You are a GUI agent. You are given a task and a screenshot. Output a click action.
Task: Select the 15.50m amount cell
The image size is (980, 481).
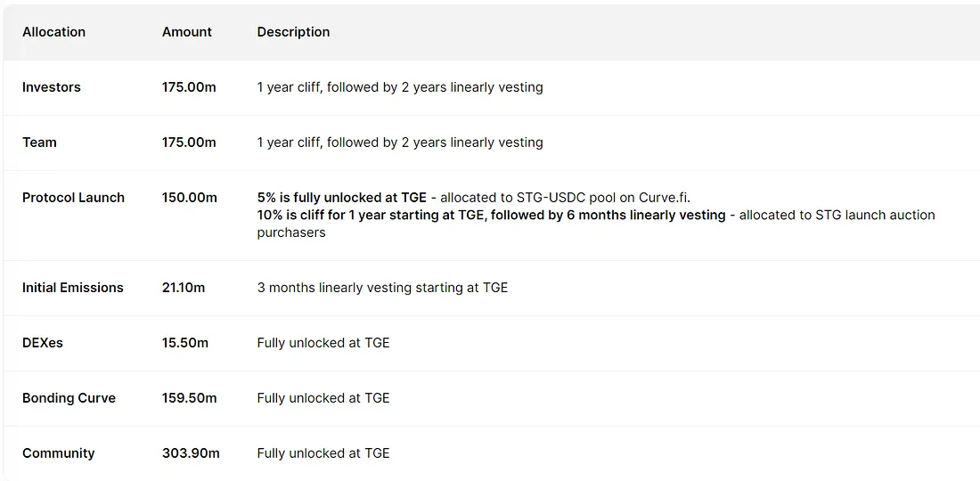click(184, 343)
